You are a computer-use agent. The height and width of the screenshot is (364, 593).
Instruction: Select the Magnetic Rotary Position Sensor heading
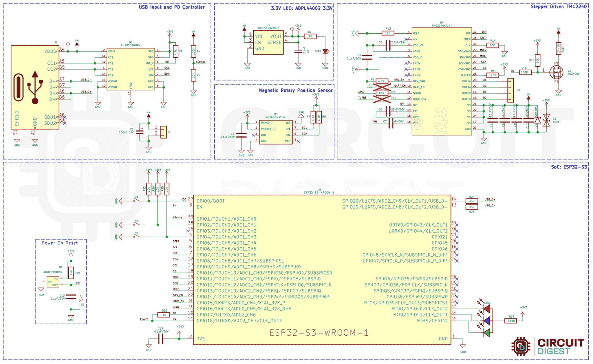point(295,90)
